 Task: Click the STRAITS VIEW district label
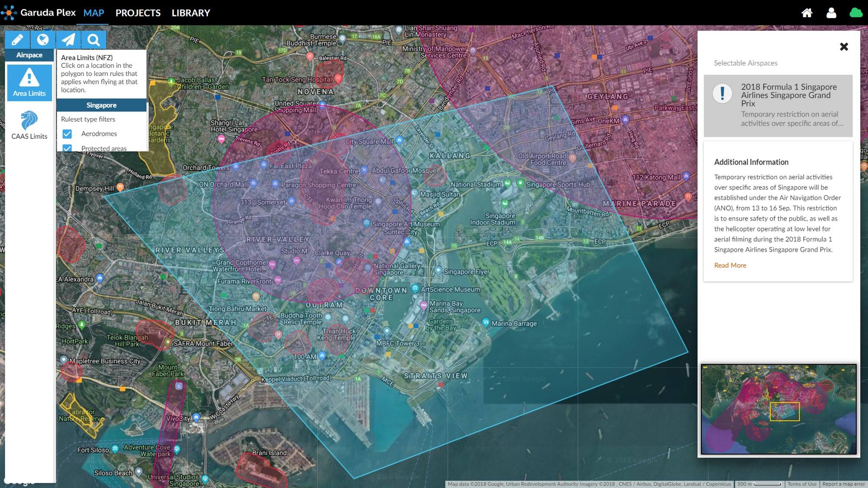click(436, 376)
